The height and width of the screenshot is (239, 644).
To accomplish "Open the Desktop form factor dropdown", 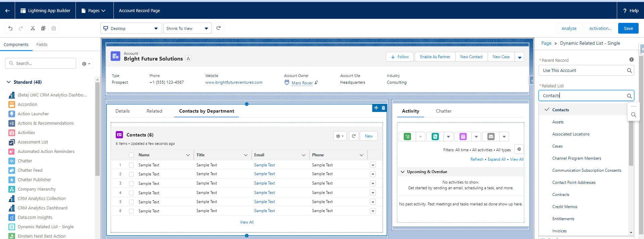I will 131,28.
